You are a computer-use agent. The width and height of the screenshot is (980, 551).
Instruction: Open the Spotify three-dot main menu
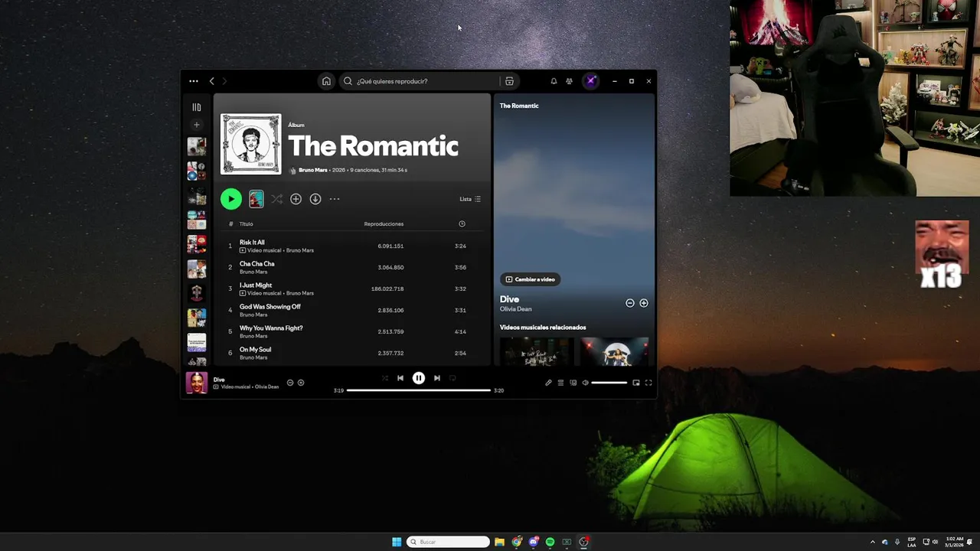(x=194, y=81)
